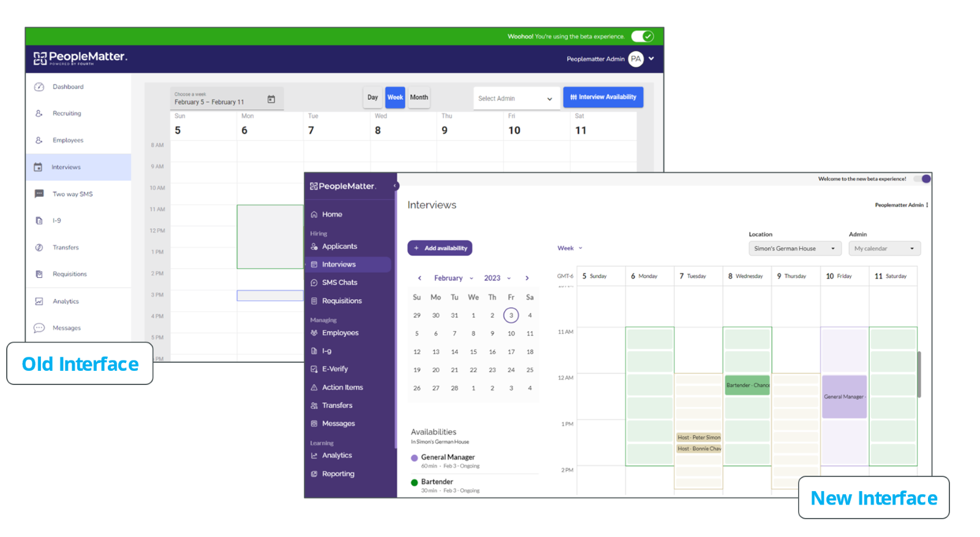980x537 pixels.
Task: Open the Select Admin dropdown
Action: (x=515, y=99)
